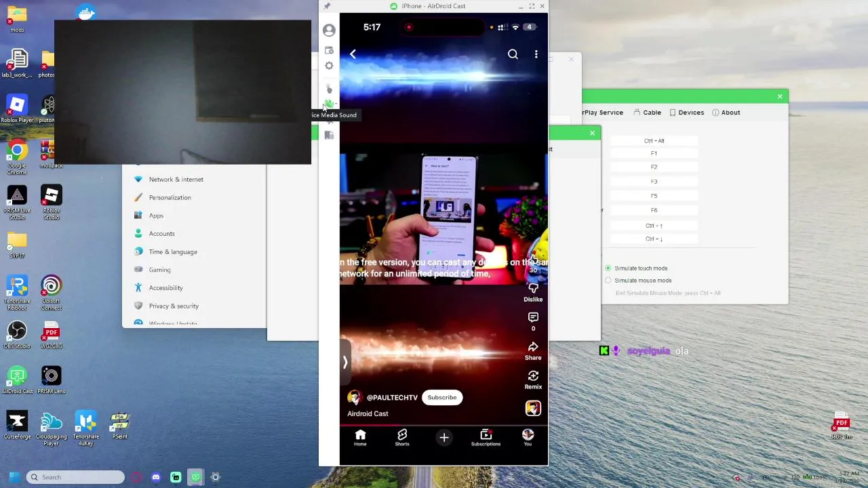Image resolution: width=868 pixels, height=488 pixels.
Task: Open Network & internet in Windows Settings
Action: click(x=169, y=180)
